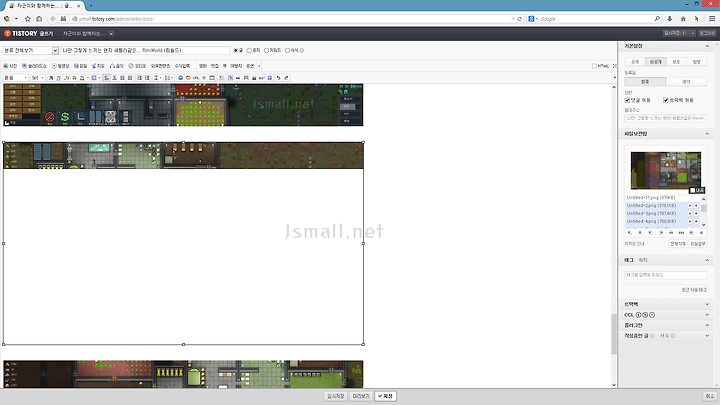Choose the 예약 scheduled publish option
The height and width of the screenshot is (405, 720).
[x=686, y=82]
